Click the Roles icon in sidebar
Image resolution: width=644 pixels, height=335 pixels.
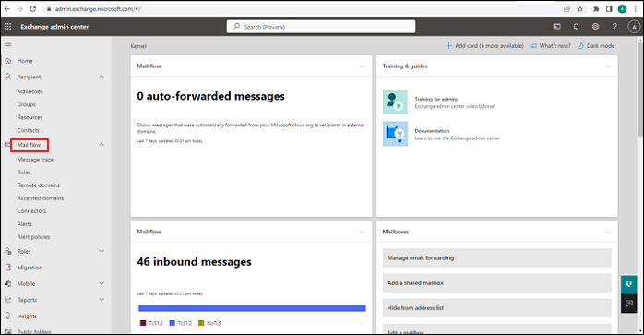[x=7, y=251]
